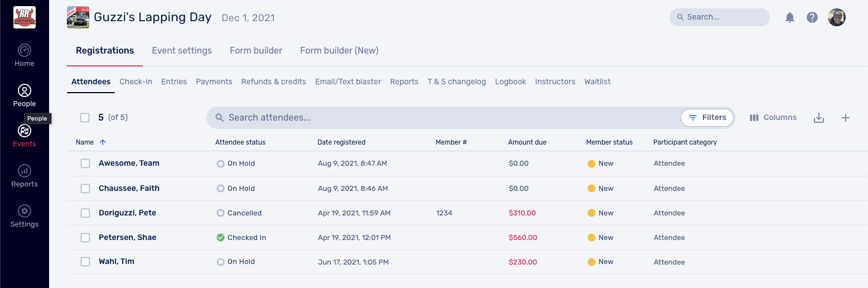Select the checkbox for Doriguzzi, Pete

coord(85,213)
